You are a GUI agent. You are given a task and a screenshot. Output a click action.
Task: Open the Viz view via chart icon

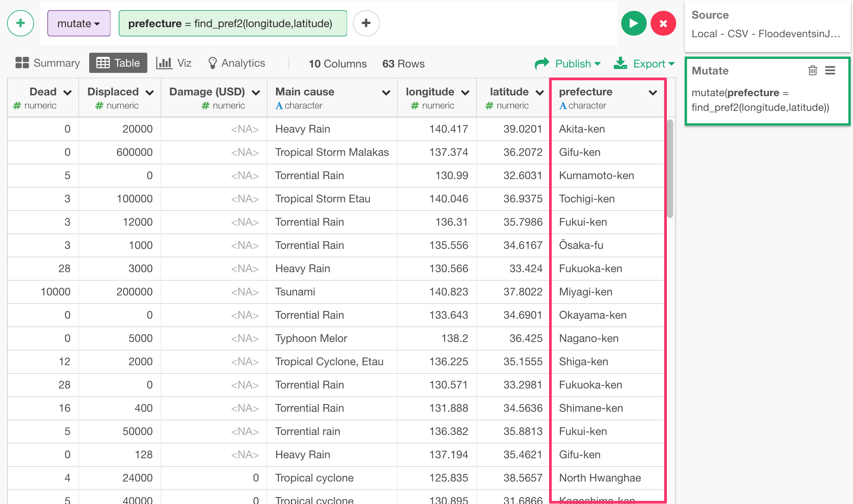point(164,63)
